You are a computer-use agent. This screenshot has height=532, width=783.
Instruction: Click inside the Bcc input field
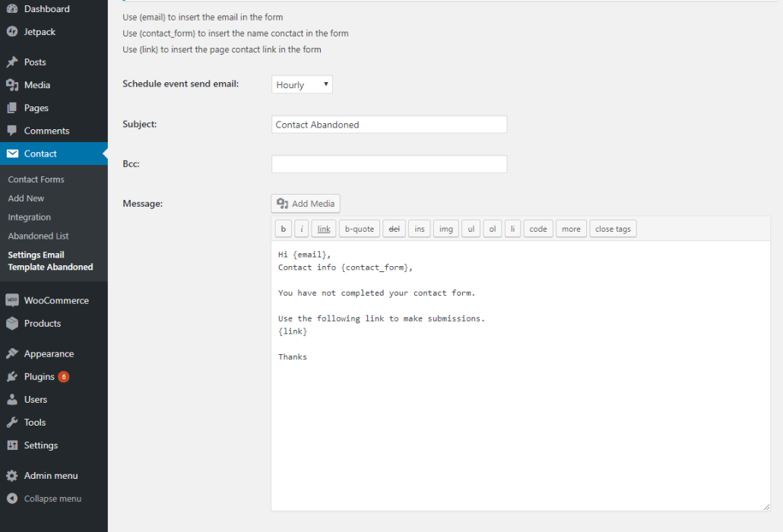[x=388, y=163]
